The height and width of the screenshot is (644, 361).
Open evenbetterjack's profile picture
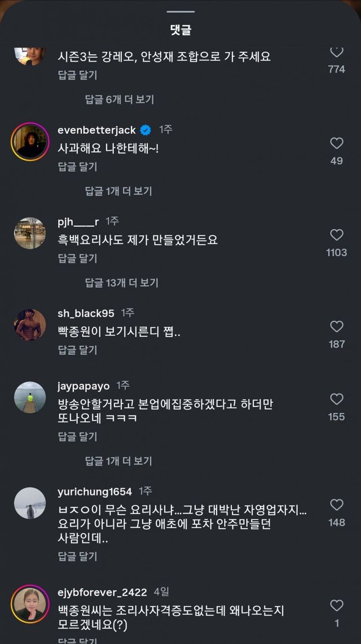tap(30, 142)
